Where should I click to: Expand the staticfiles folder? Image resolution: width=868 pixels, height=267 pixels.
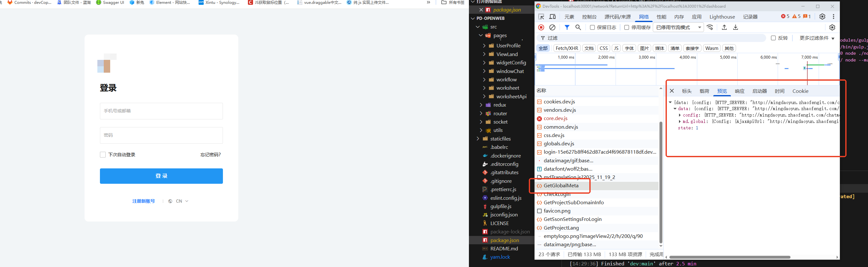click(478, 139)
